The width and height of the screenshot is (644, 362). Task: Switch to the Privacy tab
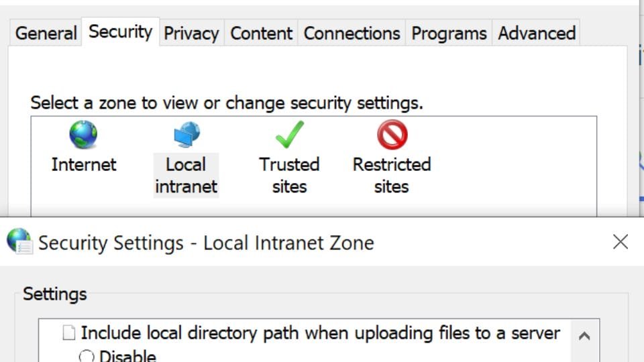coord(191,33)
